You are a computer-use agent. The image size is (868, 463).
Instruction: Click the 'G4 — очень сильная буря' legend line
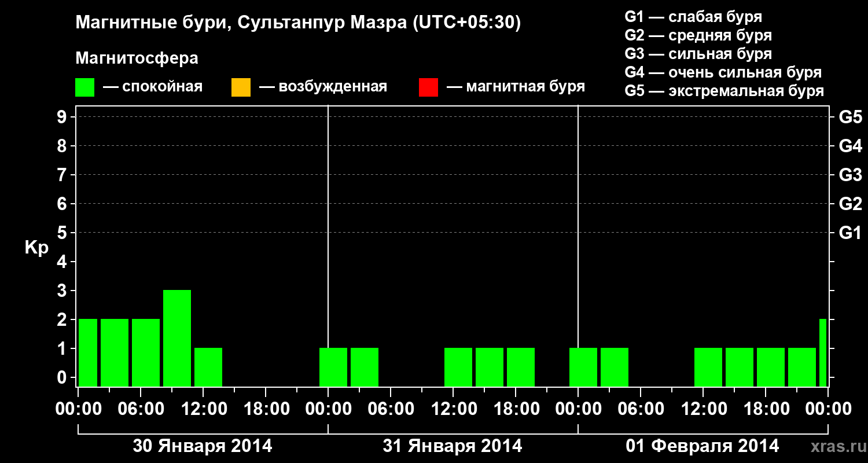[x=723, y=72]
